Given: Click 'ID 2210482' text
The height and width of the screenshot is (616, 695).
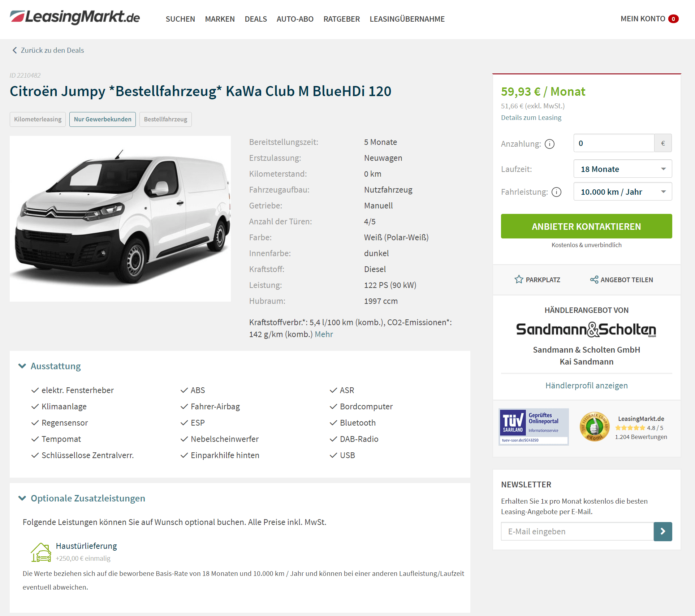Looking at the screenshot, I should pos(25,76).
